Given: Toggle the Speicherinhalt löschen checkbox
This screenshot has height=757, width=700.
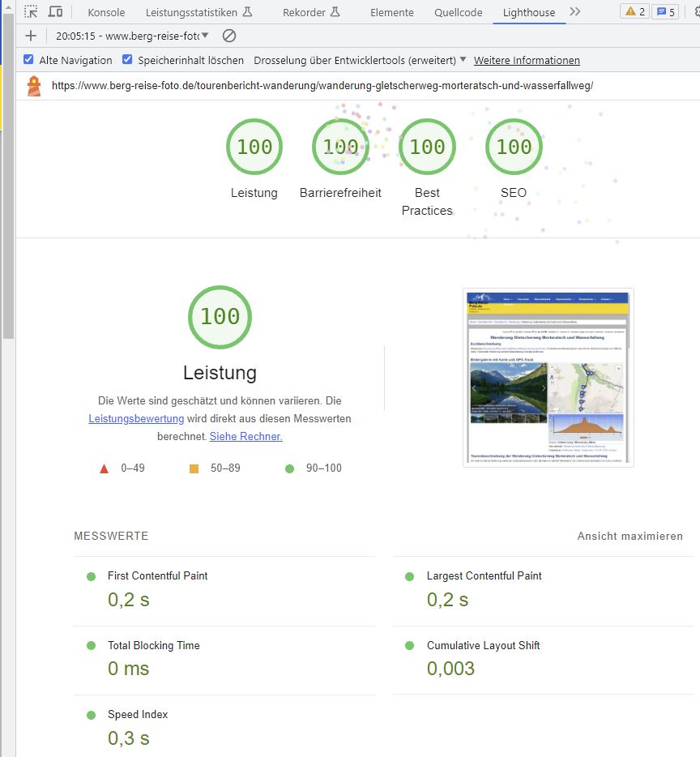Looking at the screenshot, I should coord(127,59).
